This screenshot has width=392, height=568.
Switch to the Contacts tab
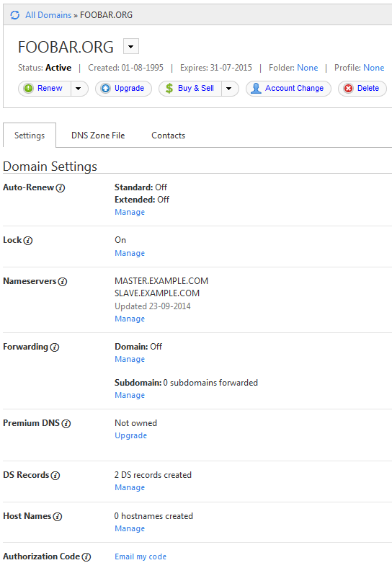(x=168, y=136)
